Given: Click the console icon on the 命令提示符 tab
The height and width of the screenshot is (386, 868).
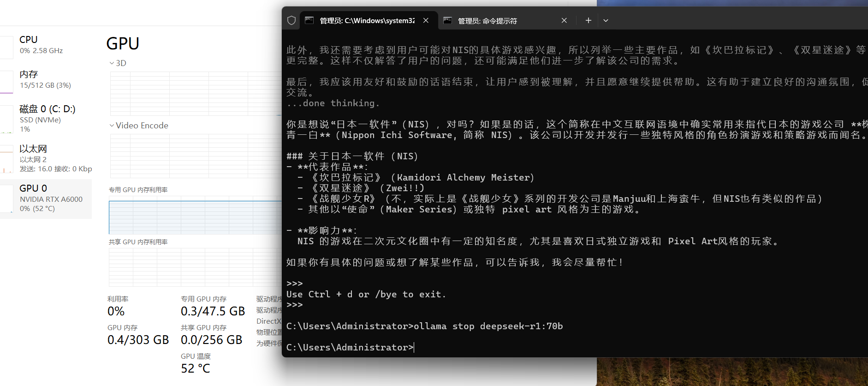Looking at the screenshot, I should tap(447, 20).
